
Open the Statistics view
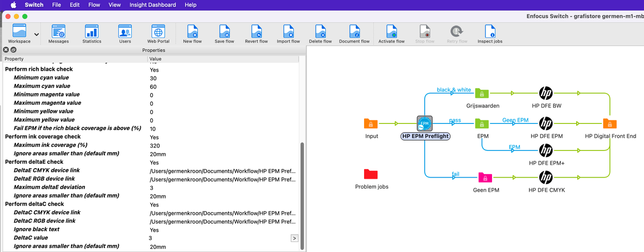click(x=92, y=34)
